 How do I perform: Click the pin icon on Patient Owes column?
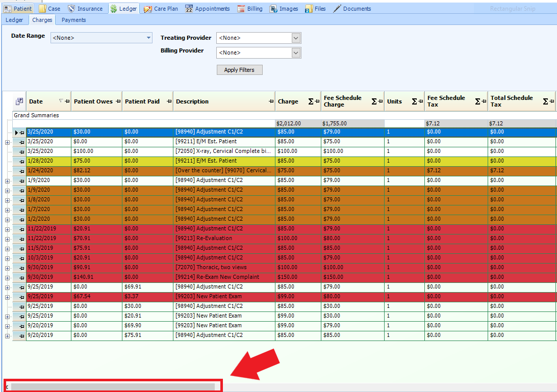(118, 101)
